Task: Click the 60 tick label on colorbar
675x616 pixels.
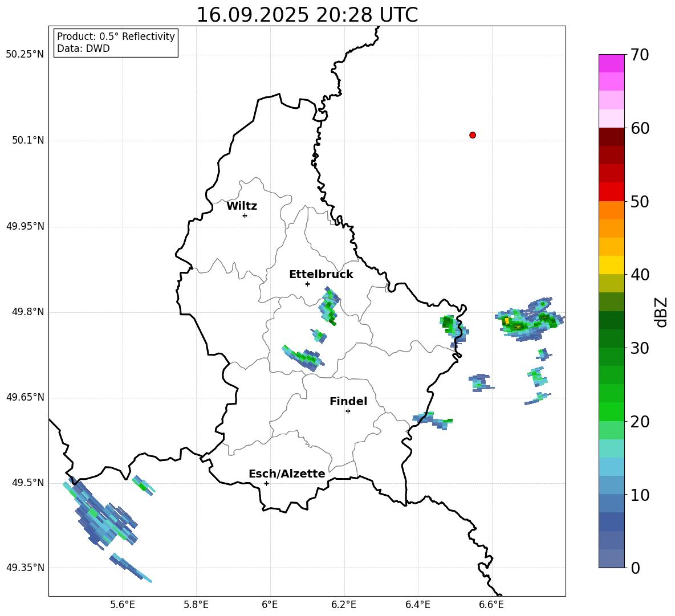Action: pos(640,128)
